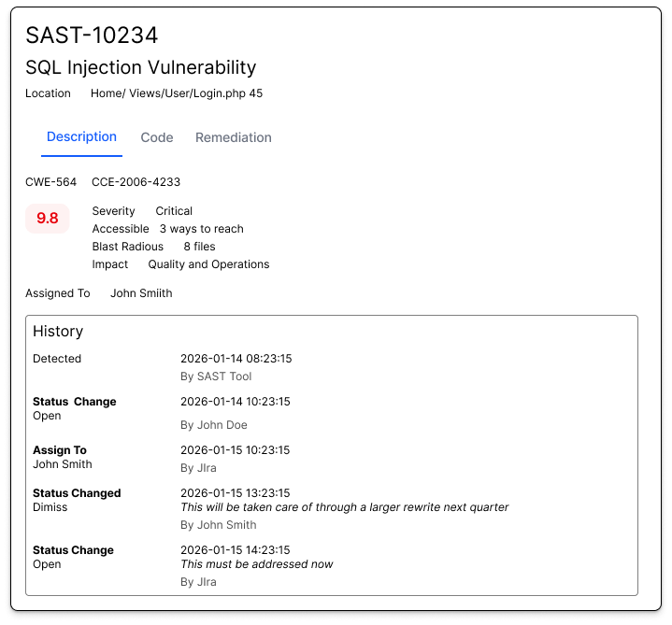
Task: Click the 9.8 severity score badge
Action: [x=47, y=219]
